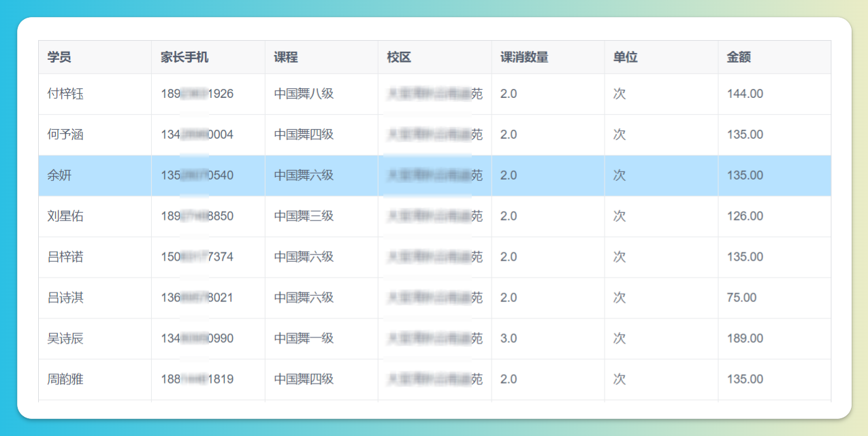Click the amount 189.00
Image resolution: width=868 pixels, height=436 pixels.
tap(745, 339)
